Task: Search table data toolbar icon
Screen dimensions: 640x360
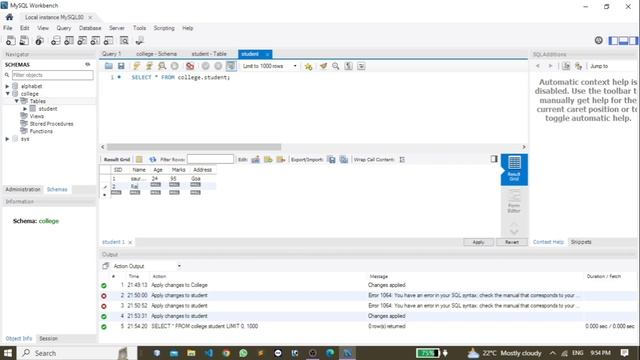Action: pos(124,40)
